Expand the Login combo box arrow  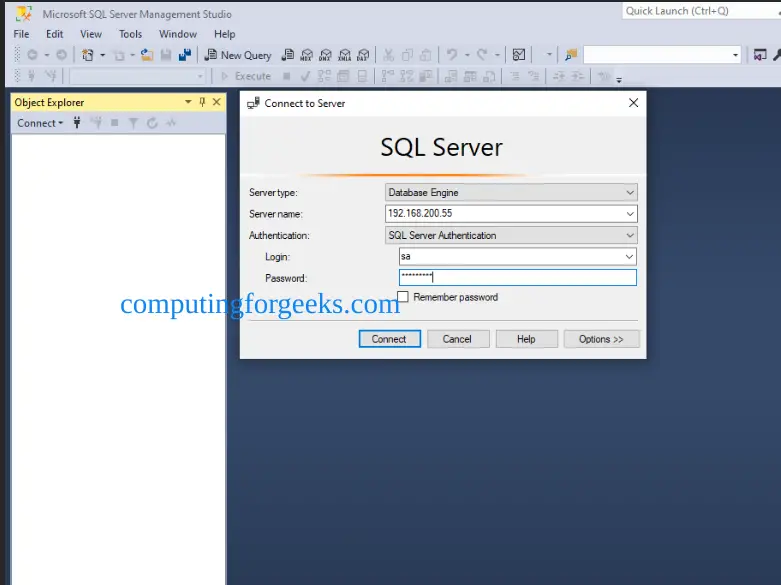629,257
